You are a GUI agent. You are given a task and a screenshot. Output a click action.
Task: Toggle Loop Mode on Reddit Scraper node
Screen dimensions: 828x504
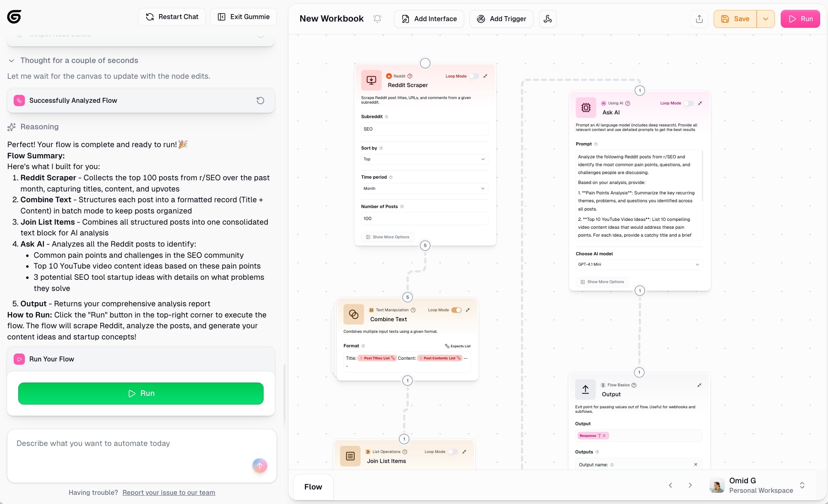[x=474, y=76]
